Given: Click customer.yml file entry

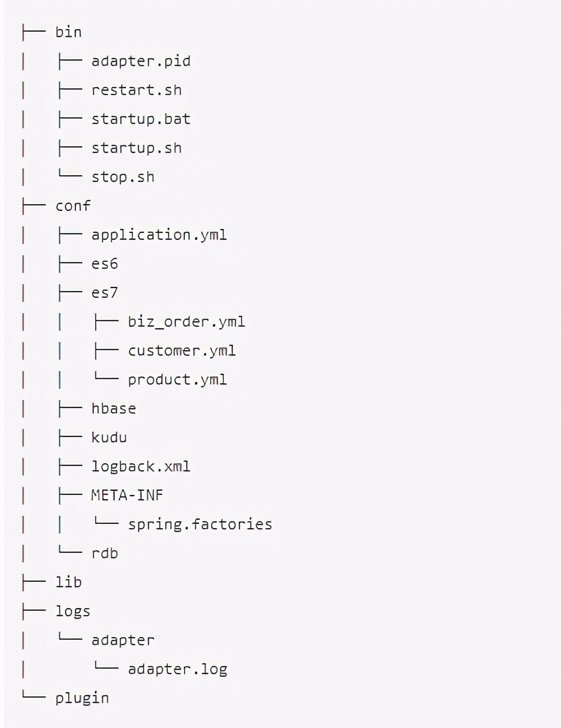Looking at the screenshot, I should 181,350.
